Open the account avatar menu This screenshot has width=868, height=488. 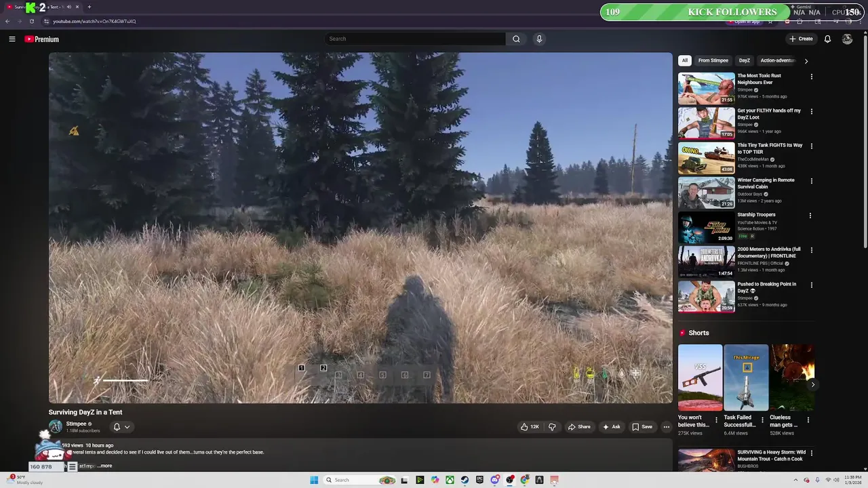coord(847,39)
